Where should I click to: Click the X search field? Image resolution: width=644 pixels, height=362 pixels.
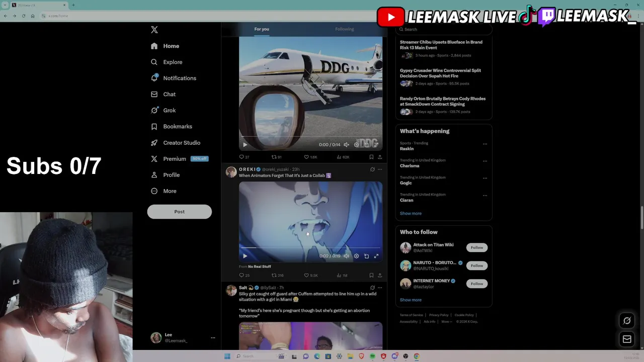click(444, 29)
